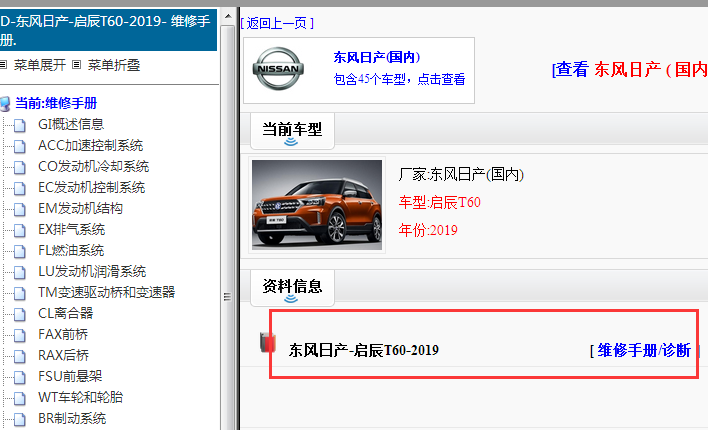This screenshot has height=430, width=708.
Task: Click the page icon beside EC发动机控制系统
Action: coord(19,188)
